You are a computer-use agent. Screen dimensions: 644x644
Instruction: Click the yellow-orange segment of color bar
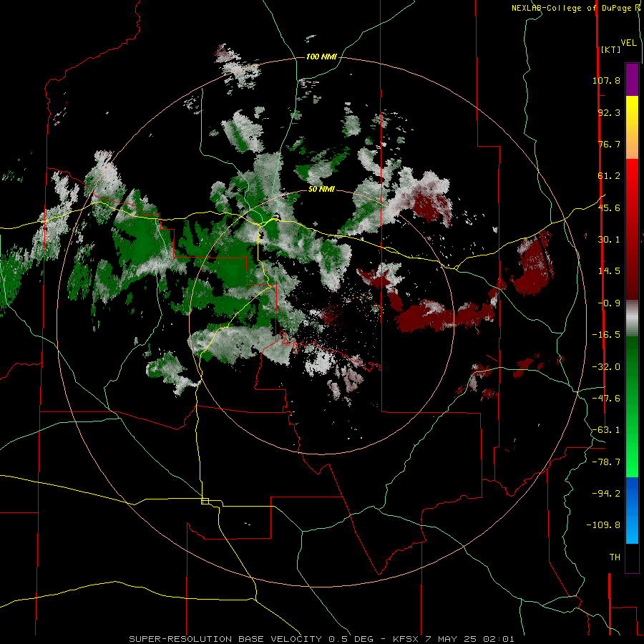pos(632,127)
